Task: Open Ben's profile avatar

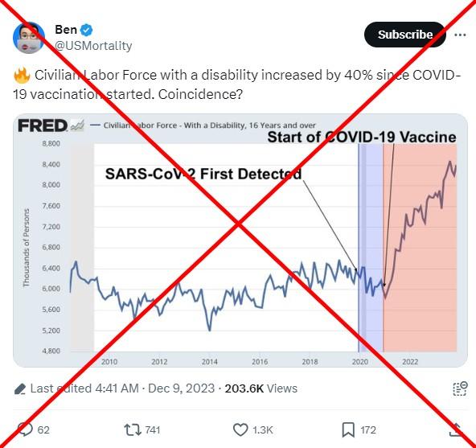Action: [x=29, y=38]
